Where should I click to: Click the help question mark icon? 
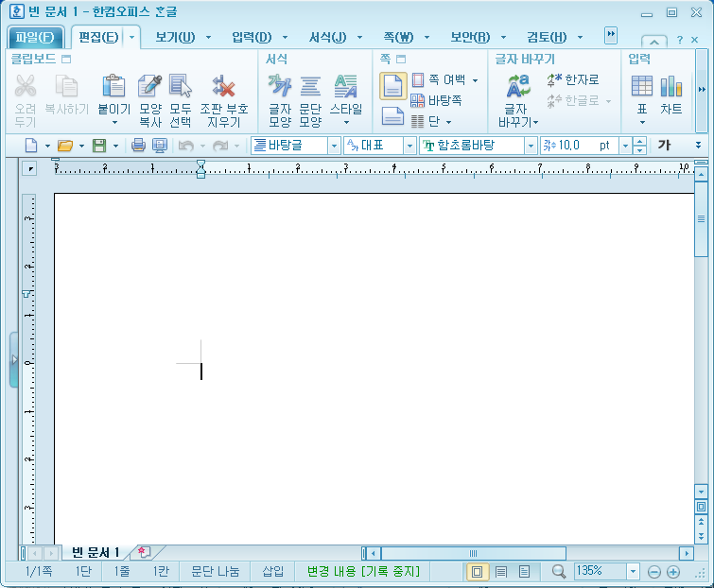click(680, 40)
